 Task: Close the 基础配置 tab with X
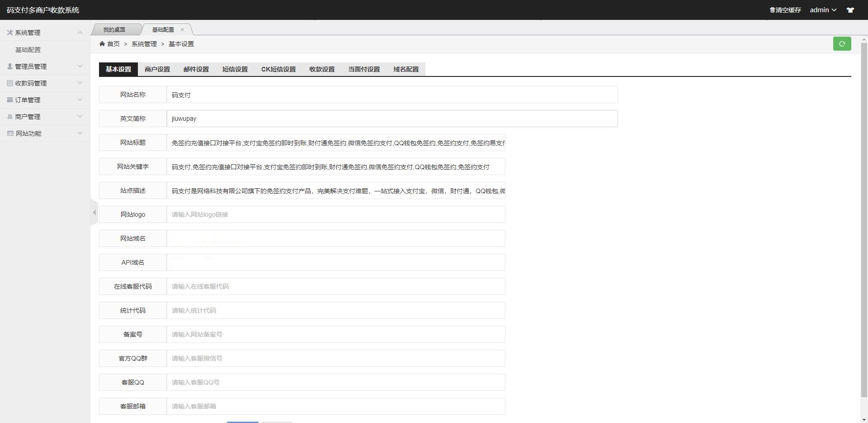[x=182, y=30]
